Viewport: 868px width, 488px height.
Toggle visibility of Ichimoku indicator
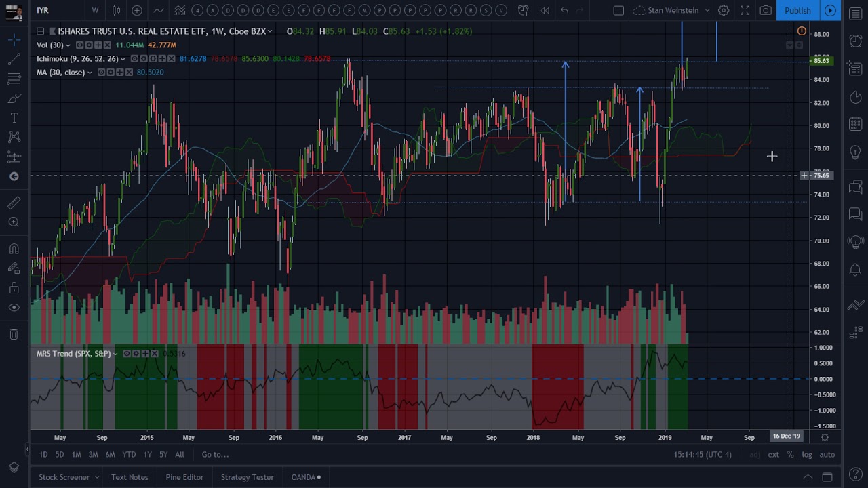point(134,59)
